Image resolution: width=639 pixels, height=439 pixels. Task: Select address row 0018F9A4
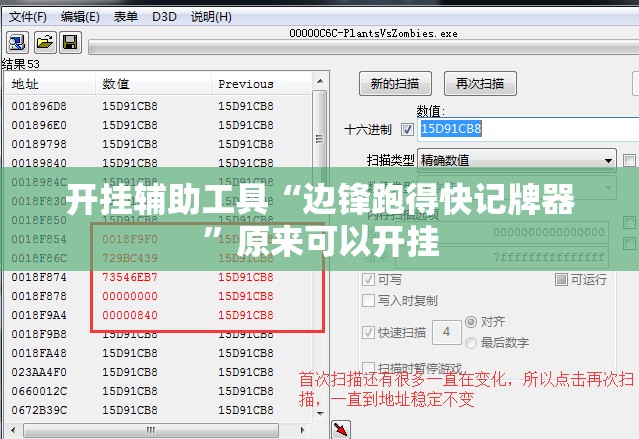click(x=158, y=315)
